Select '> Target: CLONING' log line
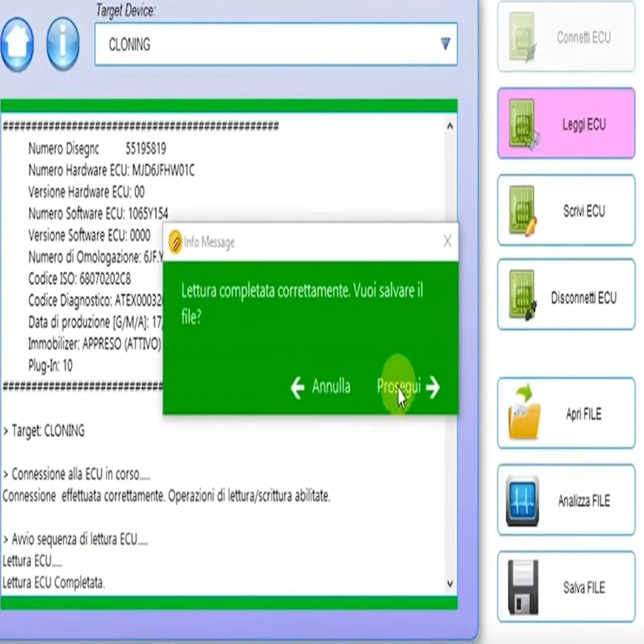 pos(44,431)
